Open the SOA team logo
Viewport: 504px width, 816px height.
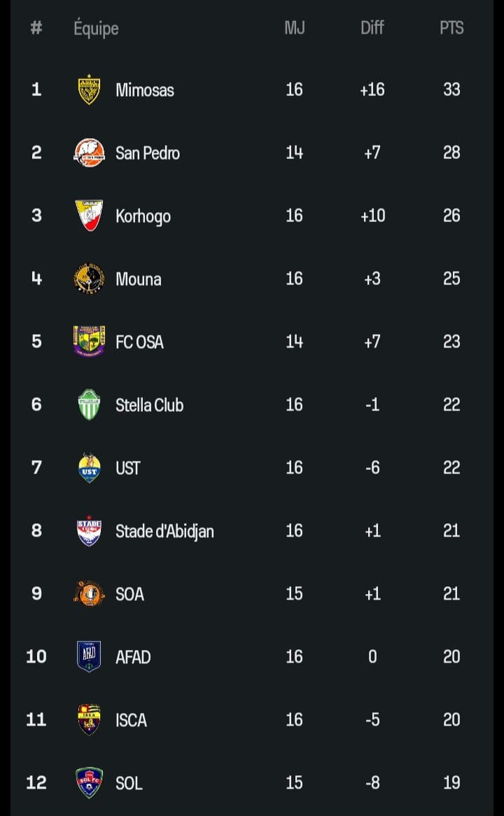tap(89, 594)
